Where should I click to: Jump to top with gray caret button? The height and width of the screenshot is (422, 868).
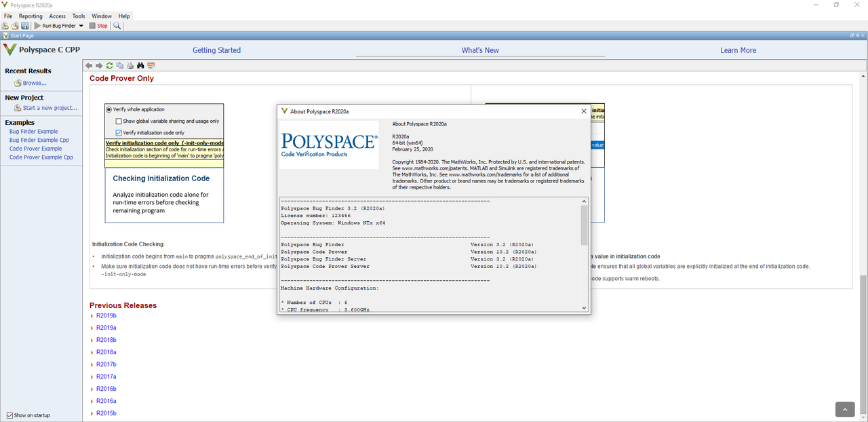click(x=845, y=409)
